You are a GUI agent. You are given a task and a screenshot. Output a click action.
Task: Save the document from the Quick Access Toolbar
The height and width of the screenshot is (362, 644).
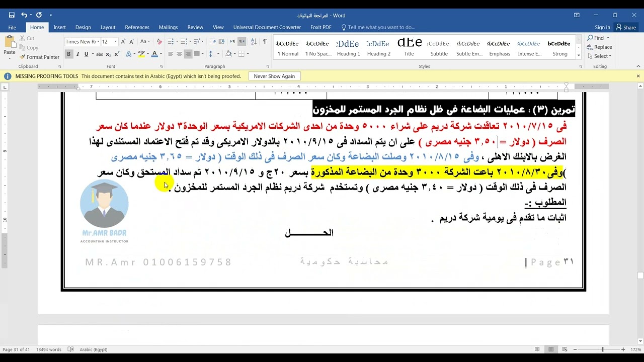click(12, 15)
